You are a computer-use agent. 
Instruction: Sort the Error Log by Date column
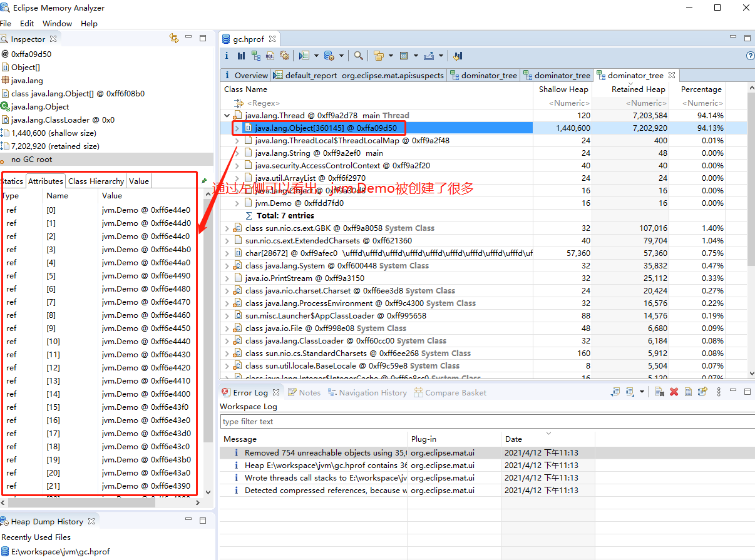click(x=548, y=439)
